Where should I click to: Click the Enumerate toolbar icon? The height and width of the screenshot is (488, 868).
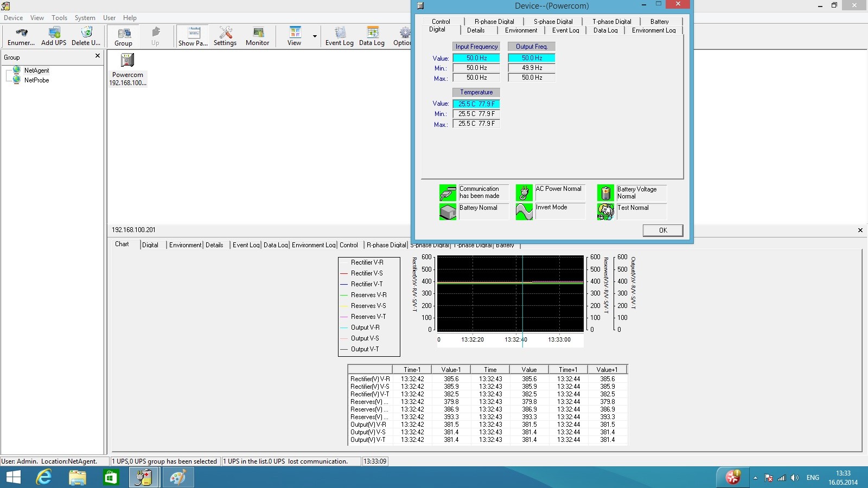21,36
